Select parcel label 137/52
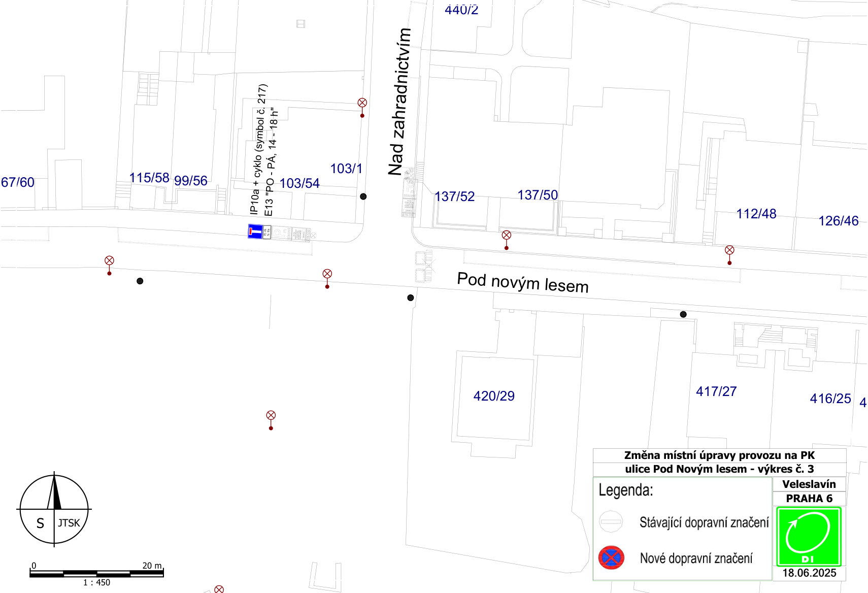This screenshot has height=593, width=868. (455, 196)
